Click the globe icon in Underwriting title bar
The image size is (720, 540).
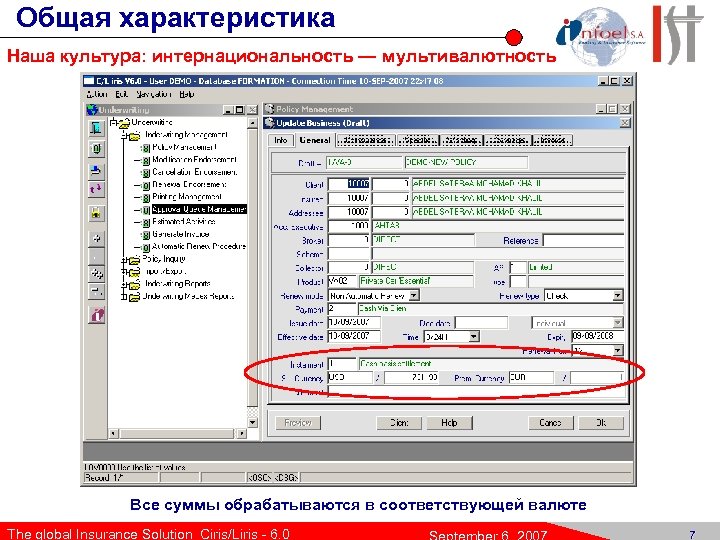tap(92, 110)
